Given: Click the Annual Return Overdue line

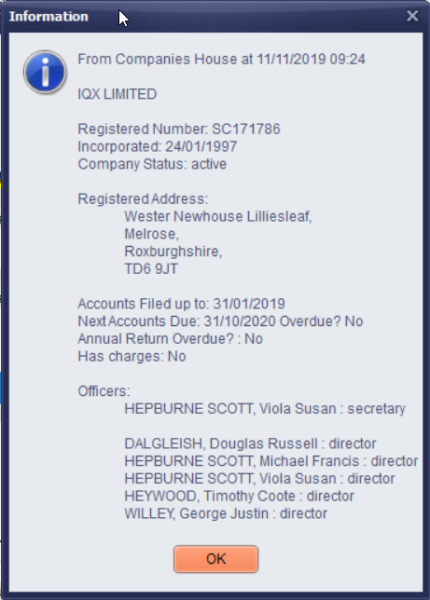Looking at the screenshot, I should click(170, 339).
